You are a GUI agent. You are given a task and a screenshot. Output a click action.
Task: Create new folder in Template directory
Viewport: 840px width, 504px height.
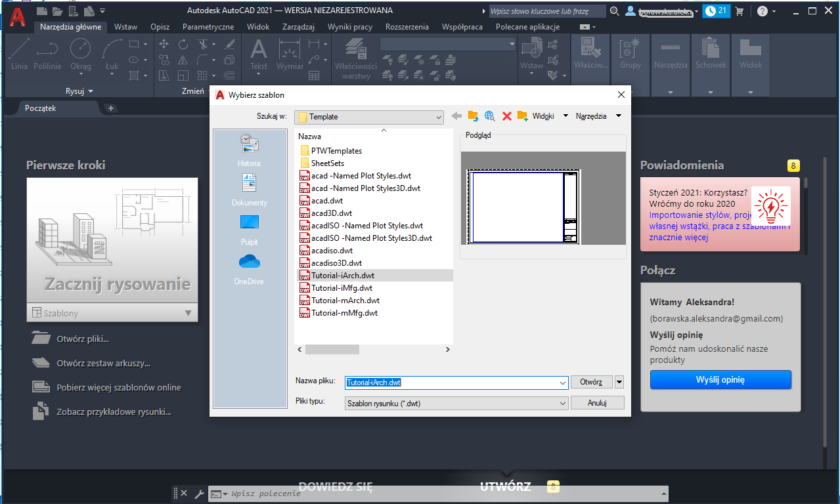(523, 116)
